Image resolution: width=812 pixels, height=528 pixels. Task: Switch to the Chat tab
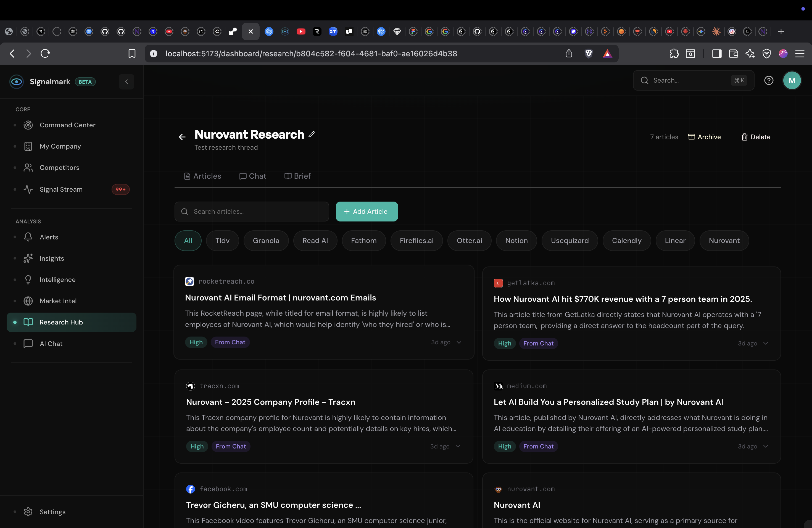[x=252, y=176]
